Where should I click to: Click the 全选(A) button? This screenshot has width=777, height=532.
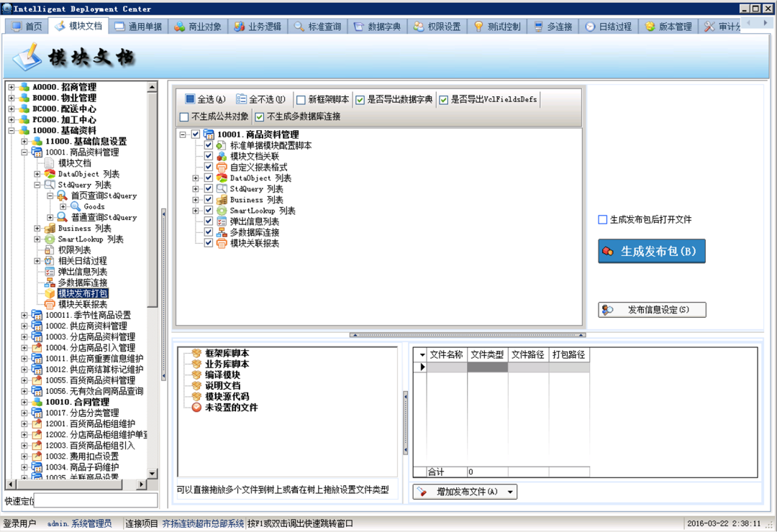click(205, 99)
